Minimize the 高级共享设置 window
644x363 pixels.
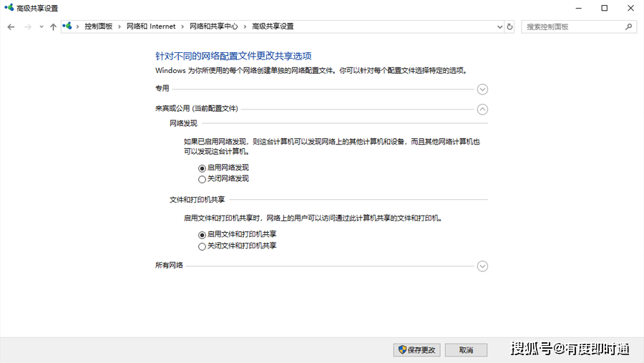(x=579, y=8)
